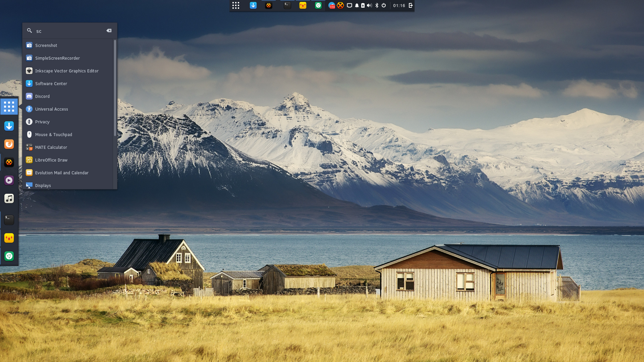
Task: Launch MATE Calculator from results
Action: point(68,147)
